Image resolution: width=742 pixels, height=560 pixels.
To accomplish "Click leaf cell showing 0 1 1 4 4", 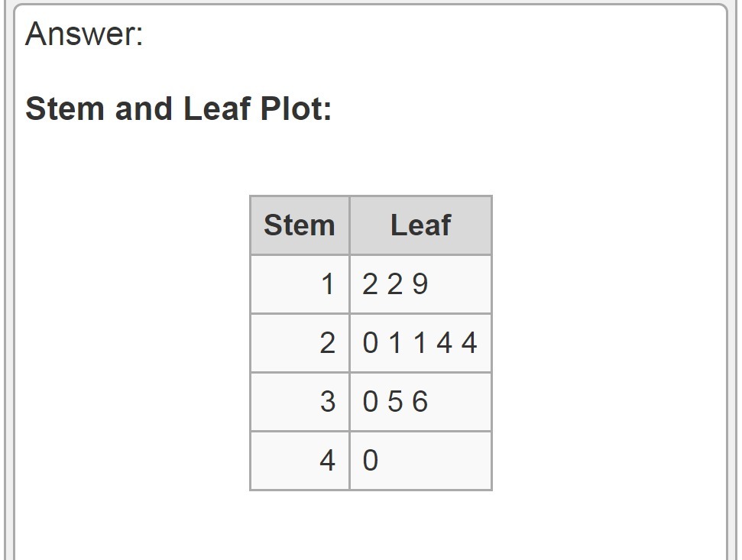I will 421,343.
